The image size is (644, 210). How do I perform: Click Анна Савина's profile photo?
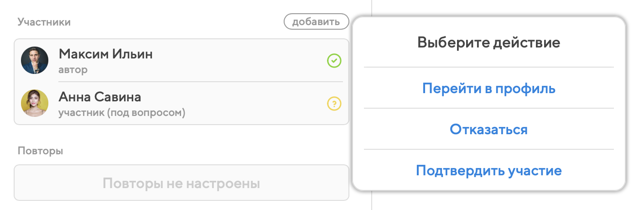tap(35, 103)
